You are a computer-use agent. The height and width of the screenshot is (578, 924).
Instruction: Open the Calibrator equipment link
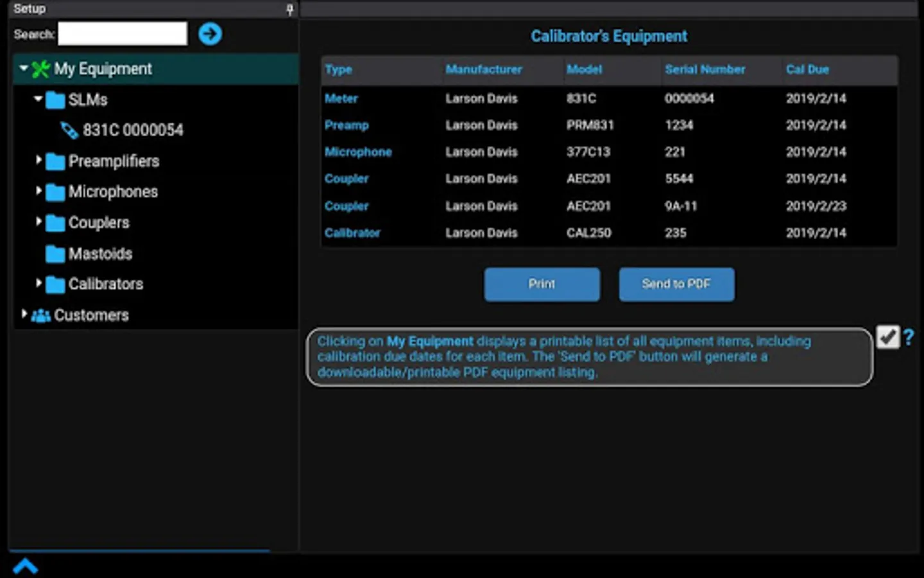pyautogui.click(x=352, y=233)
